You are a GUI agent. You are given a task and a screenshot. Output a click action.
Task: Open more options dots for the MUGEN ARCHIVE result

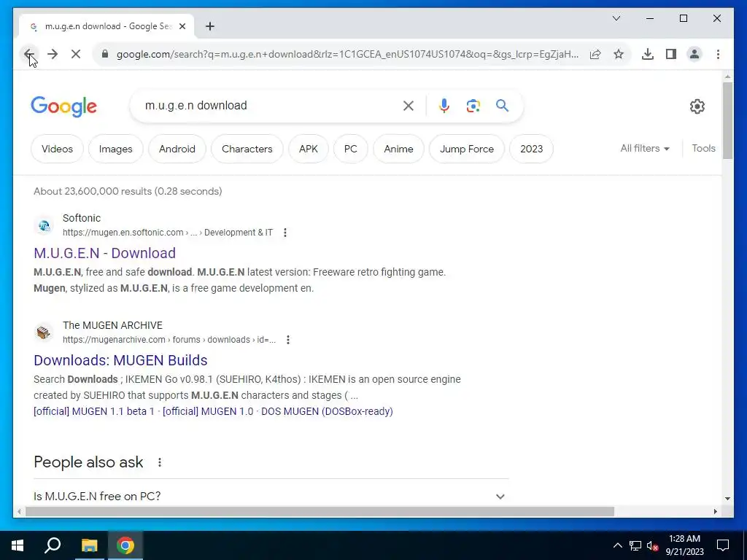(x=287, y=340)
